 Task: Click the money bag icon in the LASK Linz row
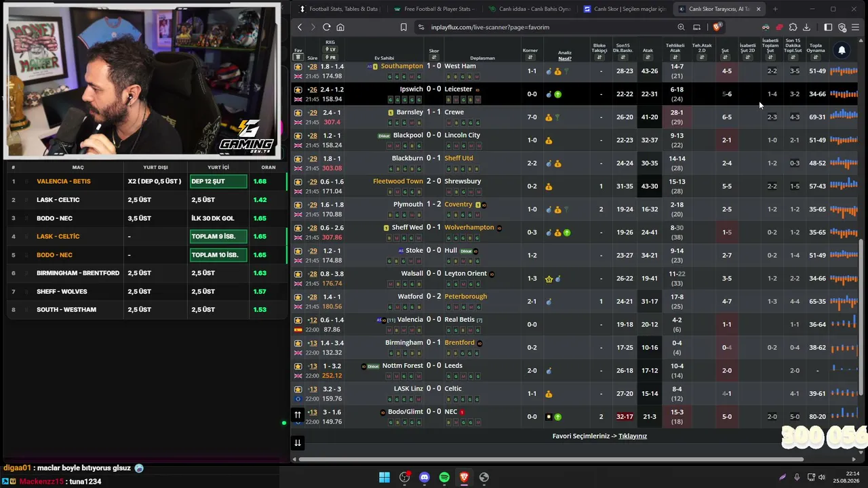point(549,394)
